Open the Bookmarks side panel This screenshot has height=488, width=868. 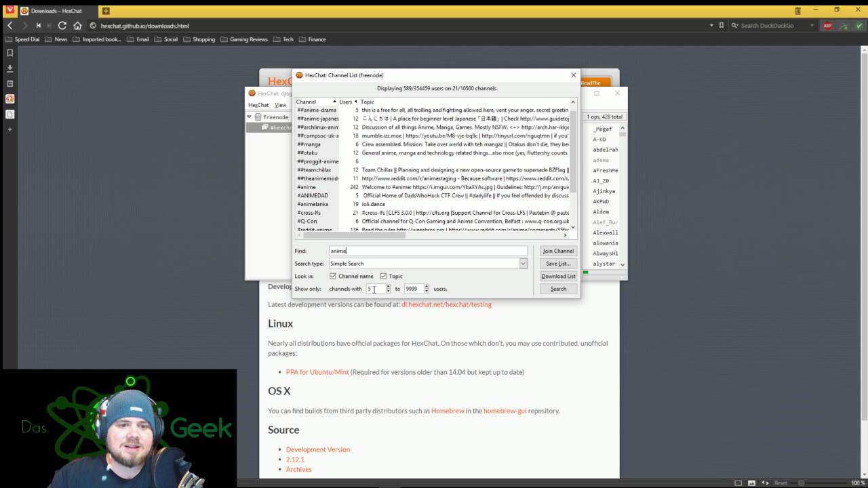pyautogui.click(x=10, y=53)
